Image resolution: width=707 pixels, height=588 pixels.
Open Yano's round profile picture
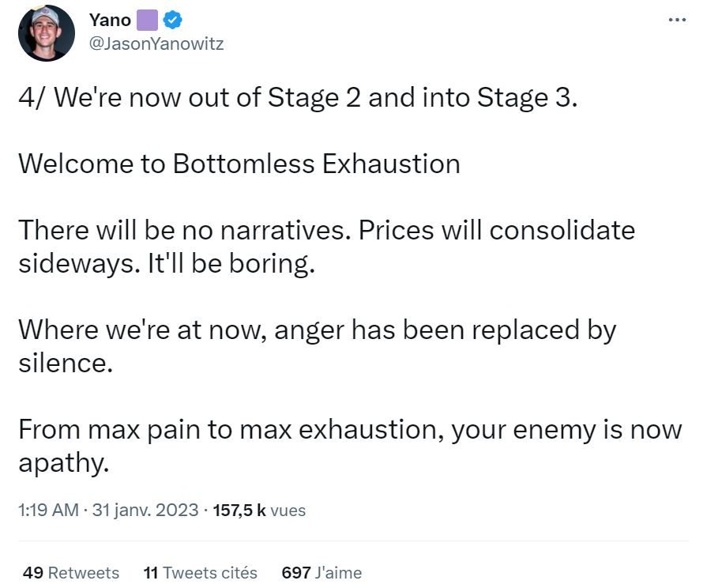point(47,33)
